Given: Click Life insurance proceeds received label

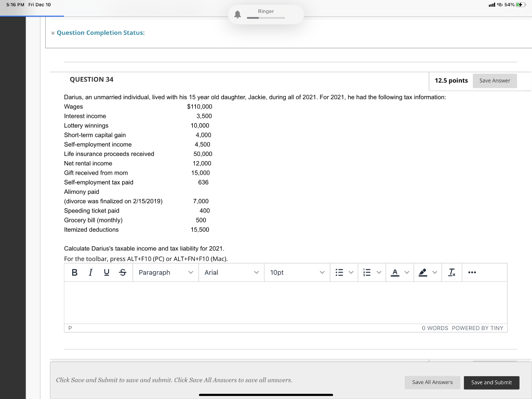Looking at the screenshot, I should tap(109, 154).
